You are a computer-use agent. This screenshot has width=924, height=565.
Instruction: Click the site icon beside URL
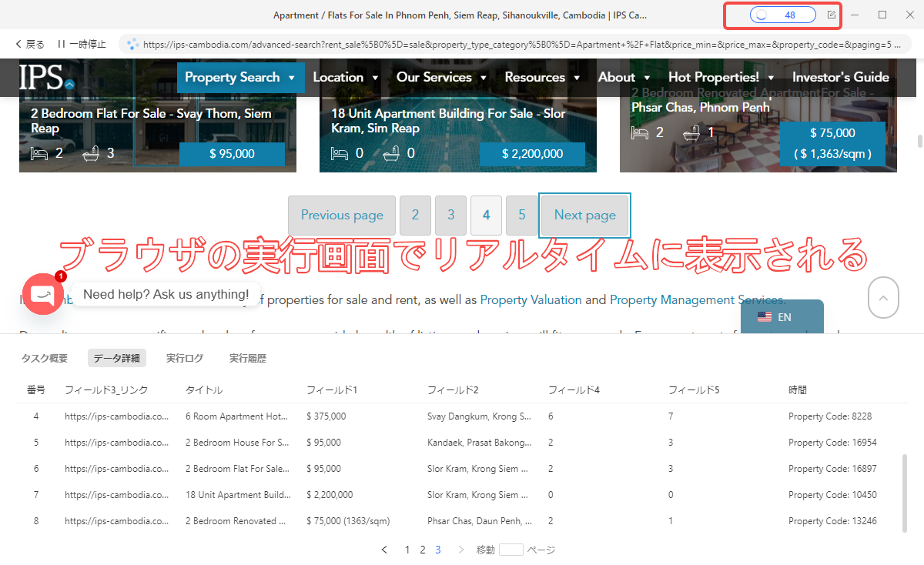[132, 44]
